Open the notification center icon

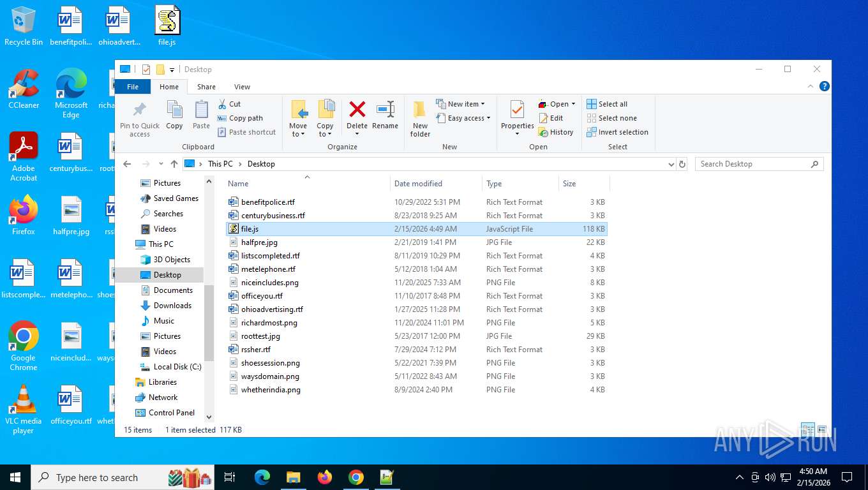(x=847, y=477)
